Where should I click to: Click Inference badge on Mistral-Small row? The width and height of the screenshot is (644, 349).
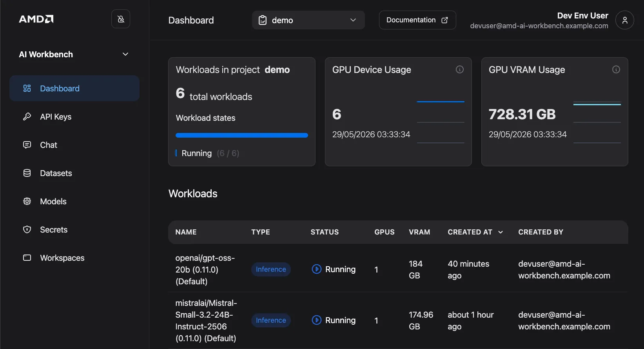pyautogui.click(x=271, y=320)
